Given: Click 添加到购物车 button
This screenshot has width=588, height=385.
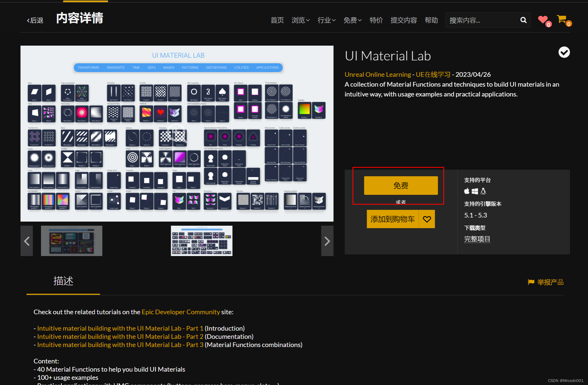Looking at the screenshot, I should click(x=392, y=219).
